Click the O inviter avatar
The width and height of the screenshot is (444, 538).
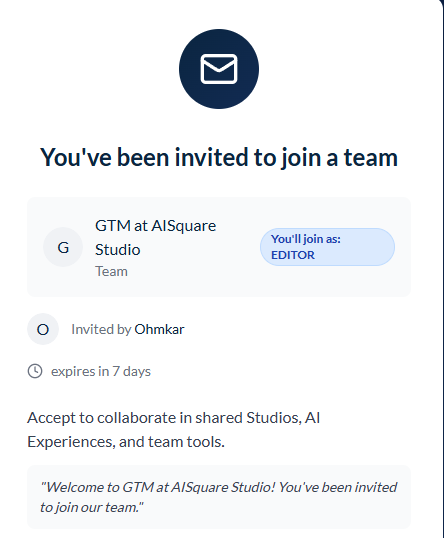[43, 329]
